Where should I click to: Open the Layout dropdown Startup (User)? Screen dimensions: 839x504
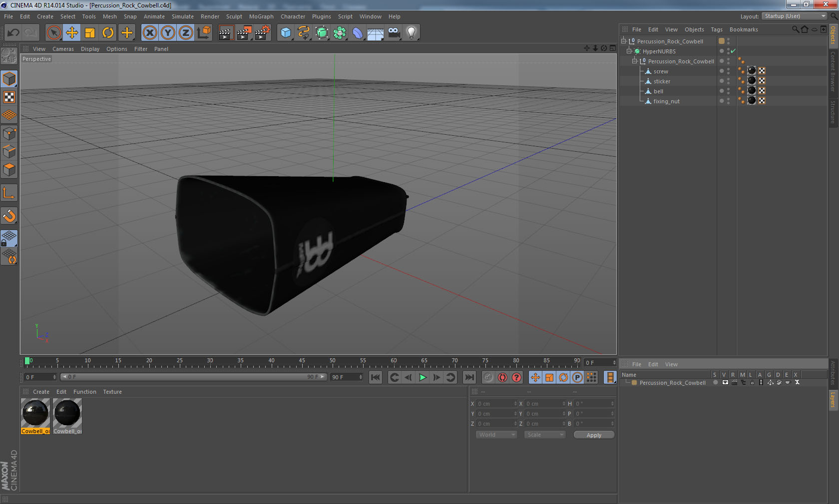point(795,16)
